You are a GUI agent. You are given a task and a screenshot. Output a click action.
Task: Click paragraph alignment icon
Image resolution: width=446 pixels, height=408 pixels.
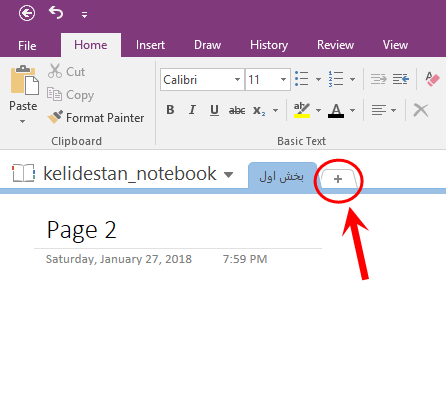pyautogui.click(x=379, y=110)
